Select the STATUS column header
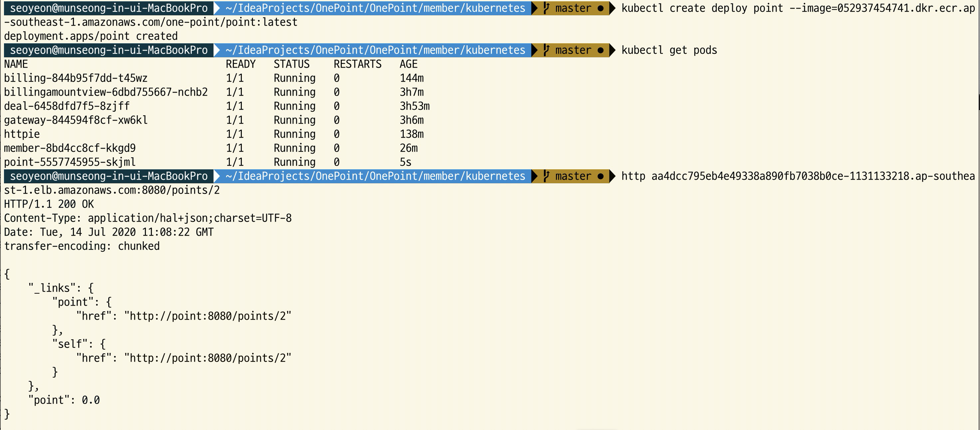Screen dimensions: 980x430 pyautogui.click(x=291, y=64)
